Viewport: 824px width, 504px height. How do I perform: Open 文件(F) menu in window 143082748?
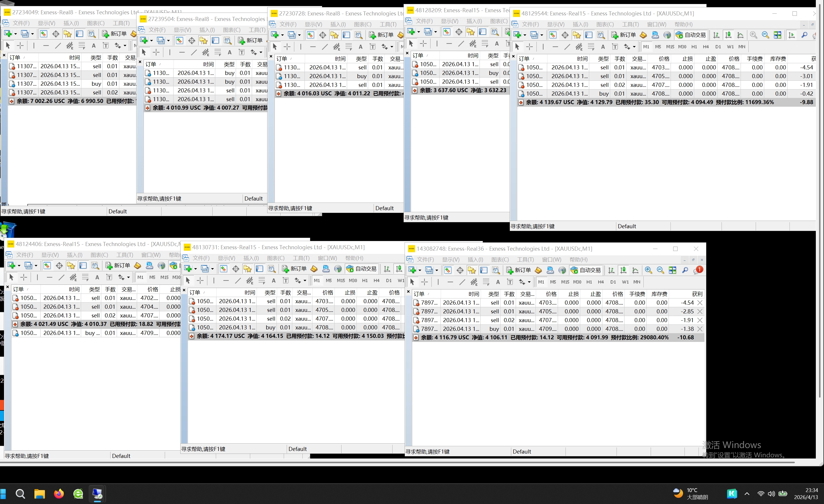pyautogui.click(x=425, y=259)
